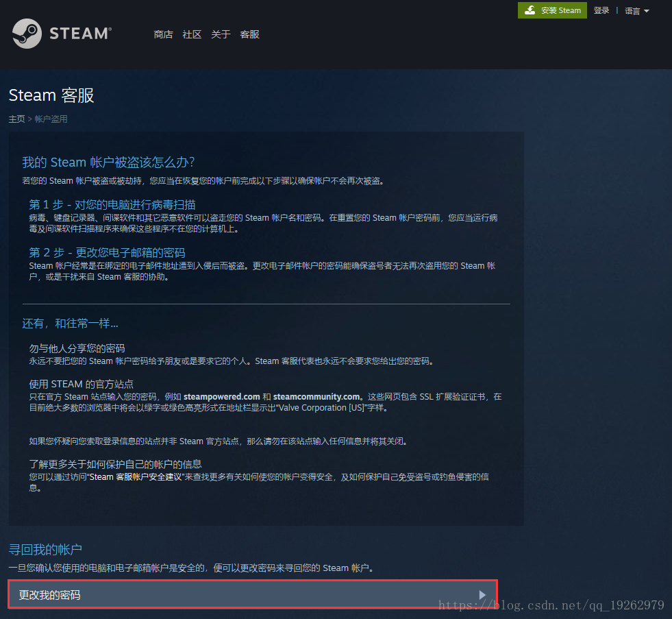The height and width of the screenshot is (619, 672).
Task: Click bold text steamcommunity.com
Action: click(316, 396)
